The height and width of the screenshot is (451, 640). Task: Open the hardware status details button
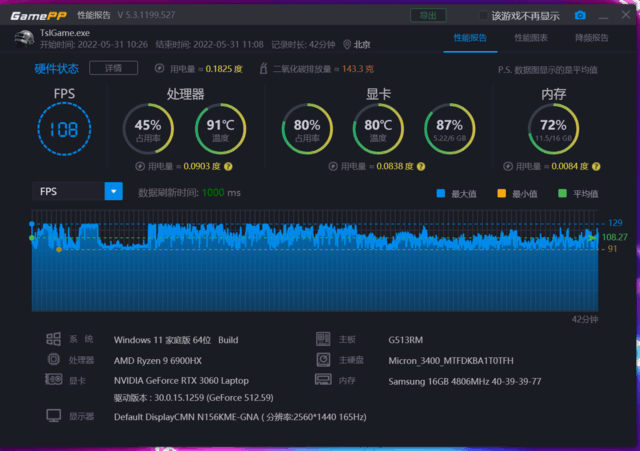point(113,68)
